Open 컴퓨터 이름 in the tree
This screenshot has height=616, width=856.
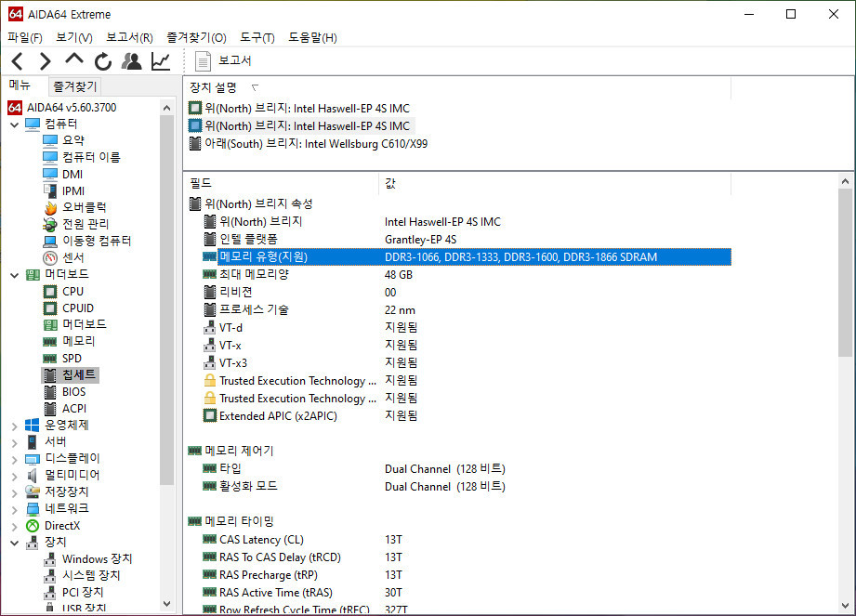pyautogui.click(x=91, y=157)
